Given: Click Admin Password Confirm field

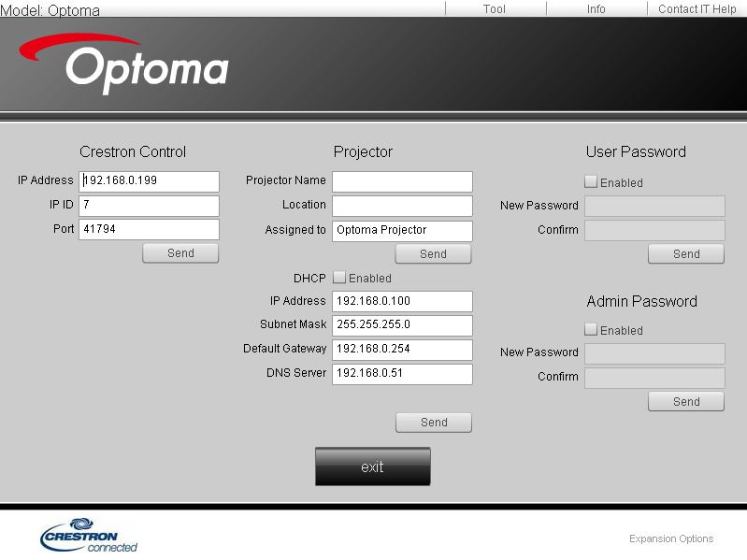Looking at the screenshot, I should pos(654,378).
